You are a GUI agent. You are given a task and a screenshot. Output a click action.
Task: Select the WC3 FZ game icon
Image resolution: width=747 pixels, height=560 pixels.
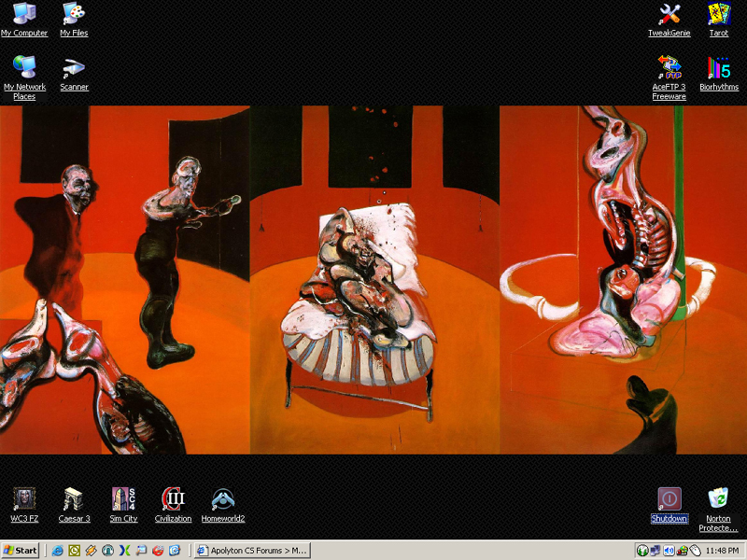(x=24, y=499)
